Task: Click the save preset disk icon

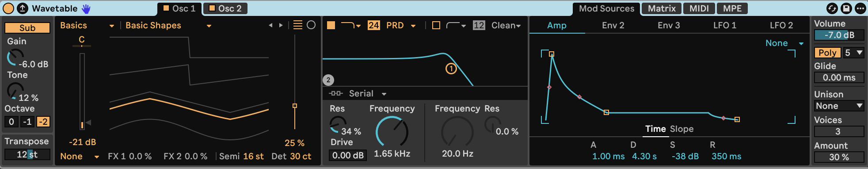Action: pos(846,8)
